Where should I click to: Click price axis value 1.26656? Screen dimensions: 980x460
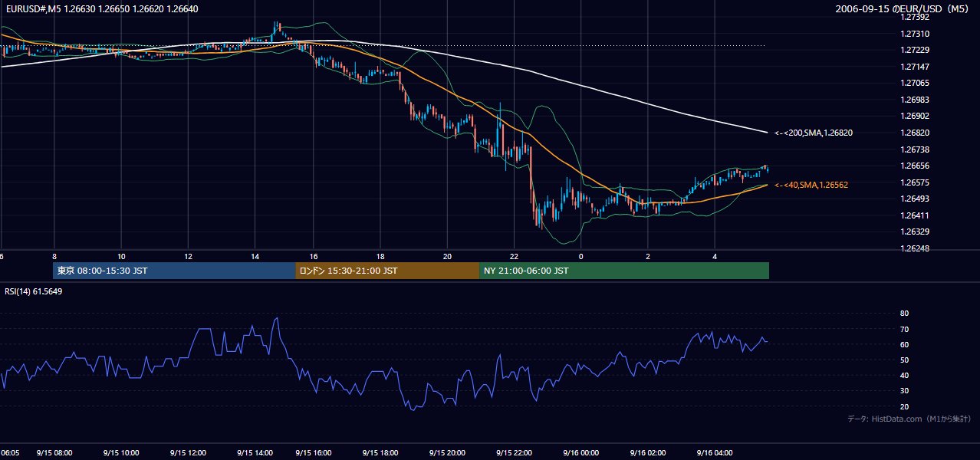point(914,166)
